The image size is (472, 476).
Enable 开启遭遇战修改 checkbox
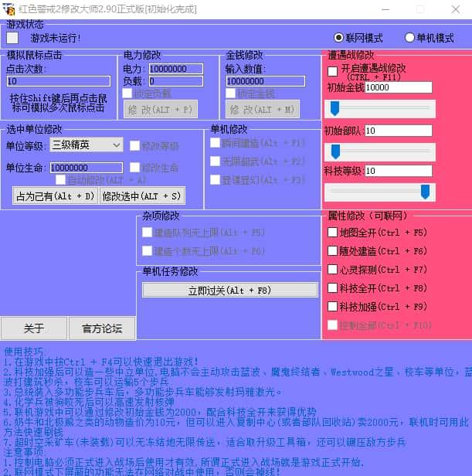333,72
